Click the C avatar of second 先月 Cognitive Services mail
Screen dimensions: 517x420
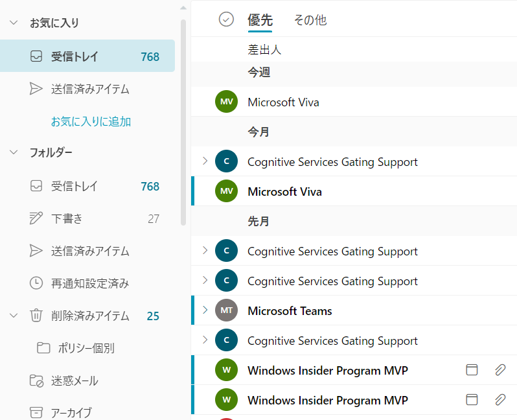[x=226, y=281]
